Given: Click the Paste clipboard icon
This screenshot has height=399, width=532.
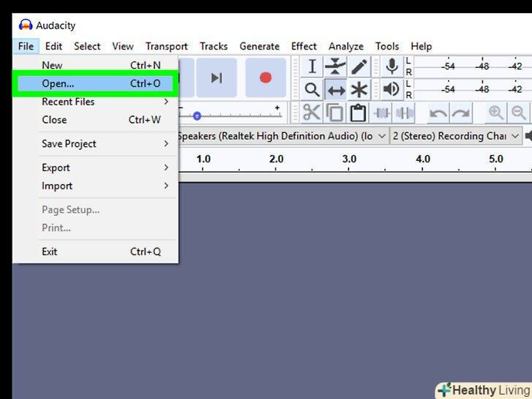Looking at the screenshot, I should coord(357,113).
